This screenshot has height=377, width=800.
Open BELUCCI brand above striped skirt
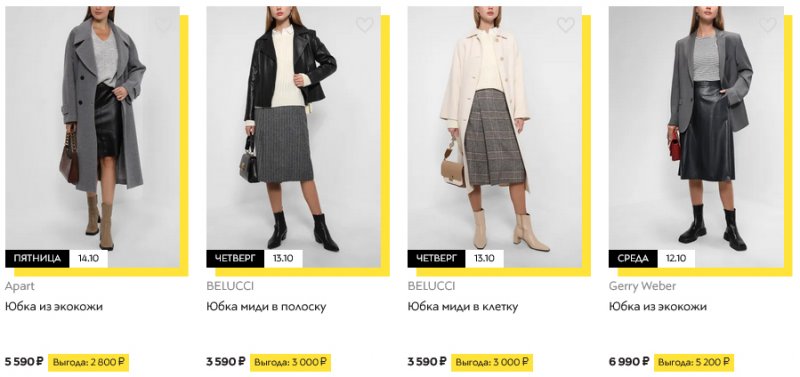pyautogui.click(x=230, y=286)
